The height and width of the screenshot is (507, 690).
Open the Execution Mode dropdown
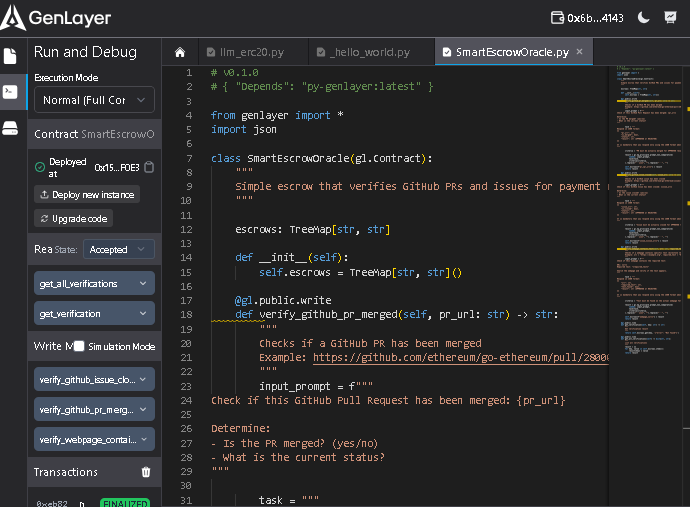pos(94,100)
